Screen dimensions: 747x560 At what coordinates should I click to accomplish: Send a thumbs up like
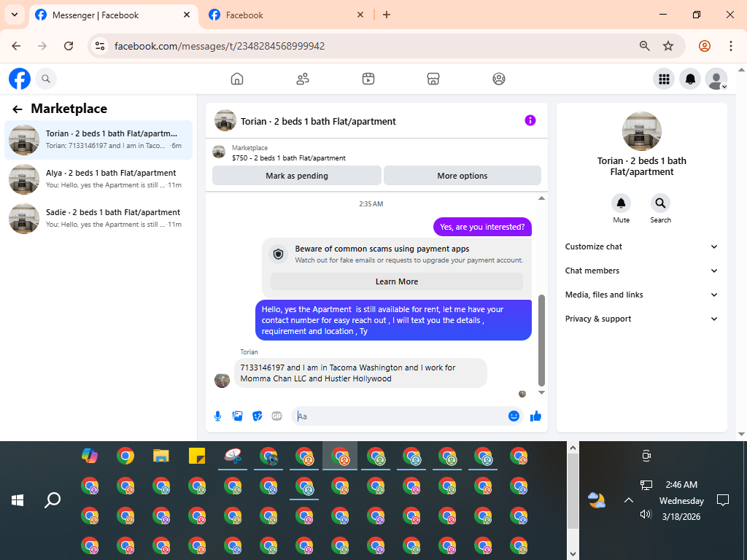pyautogui.click(x=535, y=416)
